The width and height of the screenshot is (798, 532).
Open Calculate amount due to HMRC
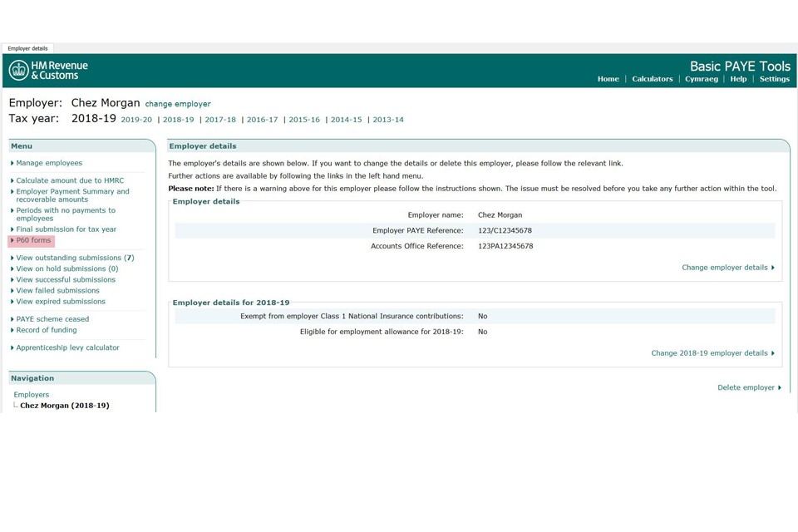70,180
